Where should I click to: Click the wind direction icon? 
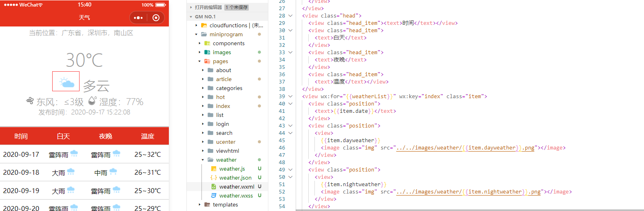[30, 101]
